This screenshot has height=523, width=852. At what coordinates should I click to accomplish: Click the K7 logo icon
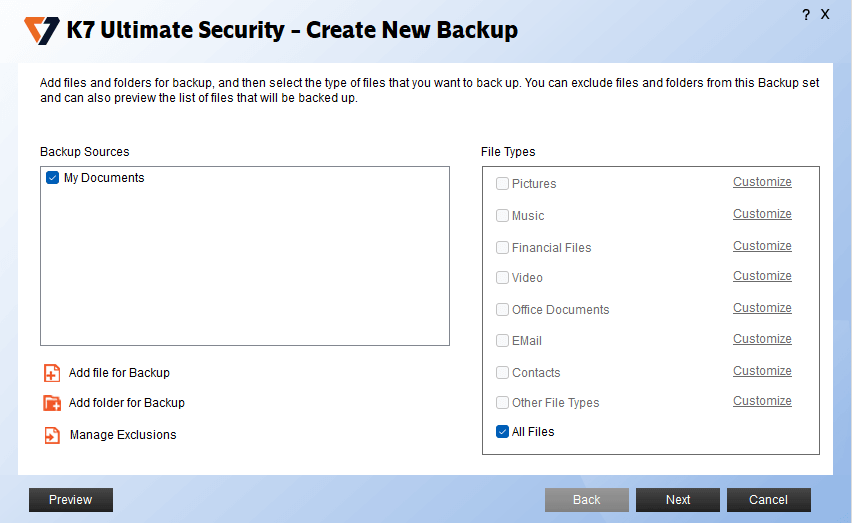click(x=42, y=30)
